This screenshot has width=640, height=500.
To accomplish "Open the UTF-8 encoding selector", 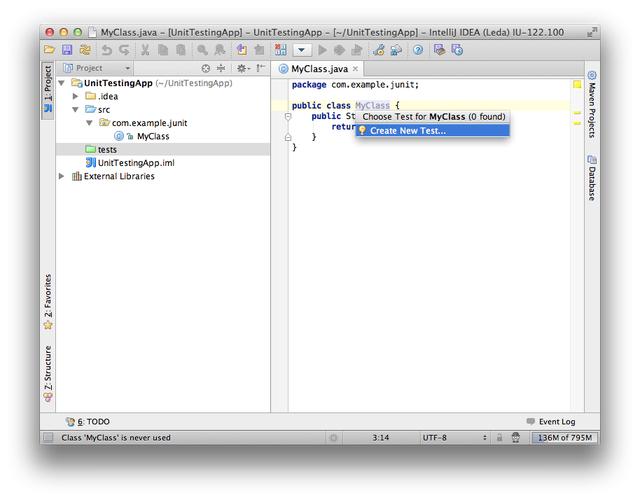I will pos(455,438).
